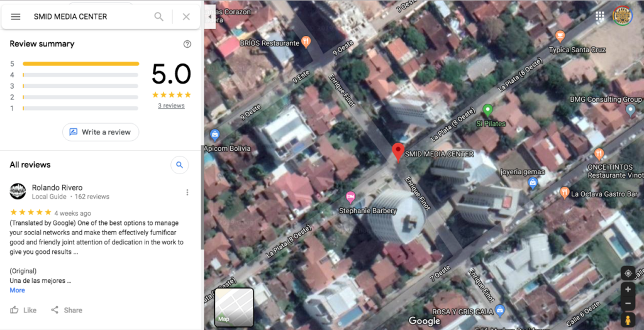
Task: Expand review text with More link
Action: pyautogui.click(x=17, y=290)
